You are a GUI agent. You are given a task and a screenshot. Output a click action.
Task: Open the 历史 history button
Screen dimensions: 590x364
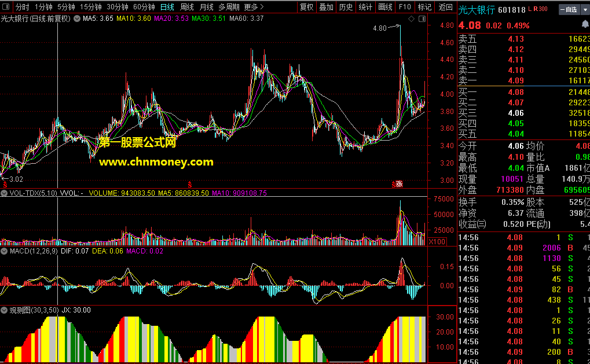click(x=346, y=7)
